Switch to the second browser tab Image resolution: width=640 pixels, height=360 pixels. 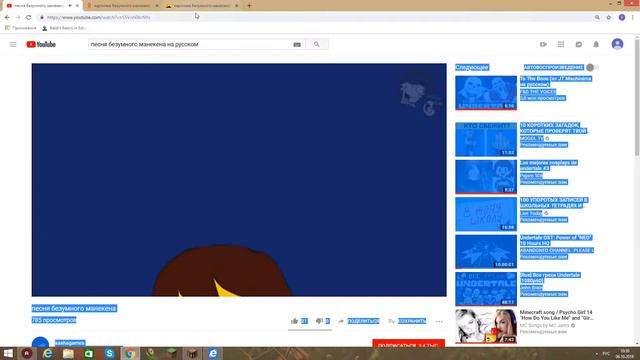[122, 6]
